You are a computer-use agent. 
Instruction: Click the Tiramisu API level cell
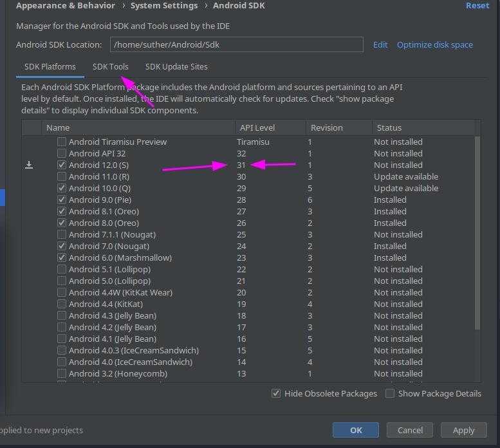coord(253,142)
